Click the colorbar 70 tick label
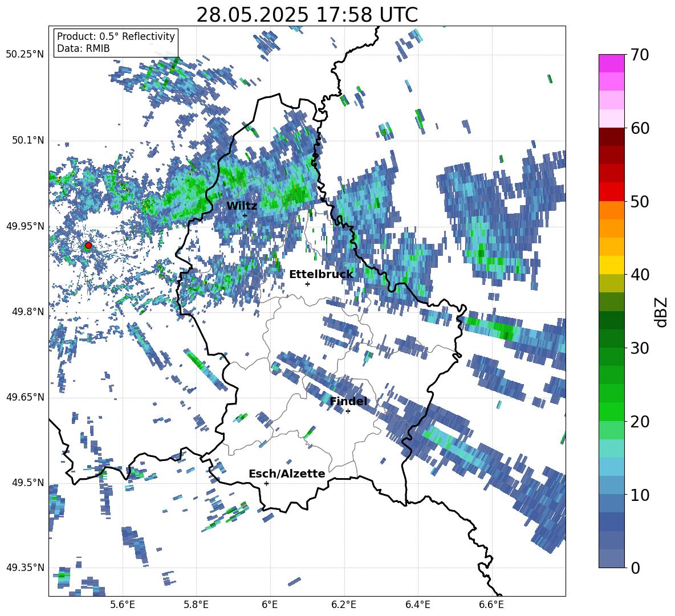The height and width of the screenshot is (616, 675). pyautogui.click(x=640, y=55)
